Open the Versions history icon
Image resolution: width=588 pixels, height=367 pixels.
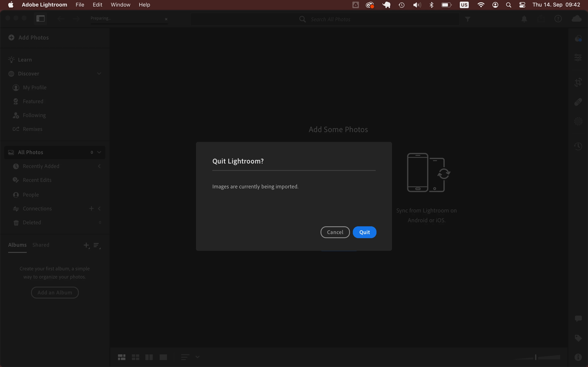click(x=578, y=146)
